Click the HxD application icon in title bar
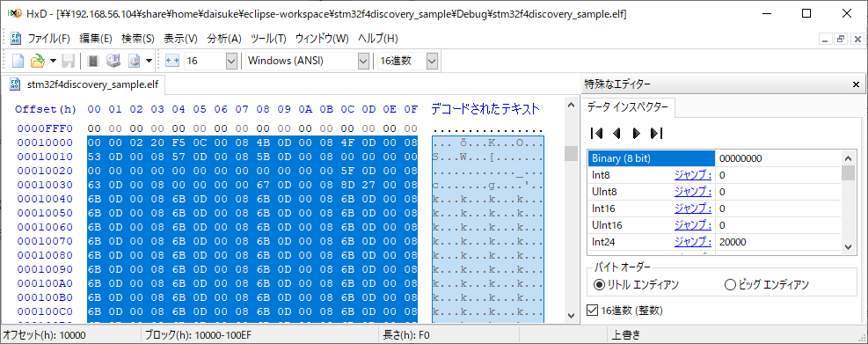 click(14, 13)
